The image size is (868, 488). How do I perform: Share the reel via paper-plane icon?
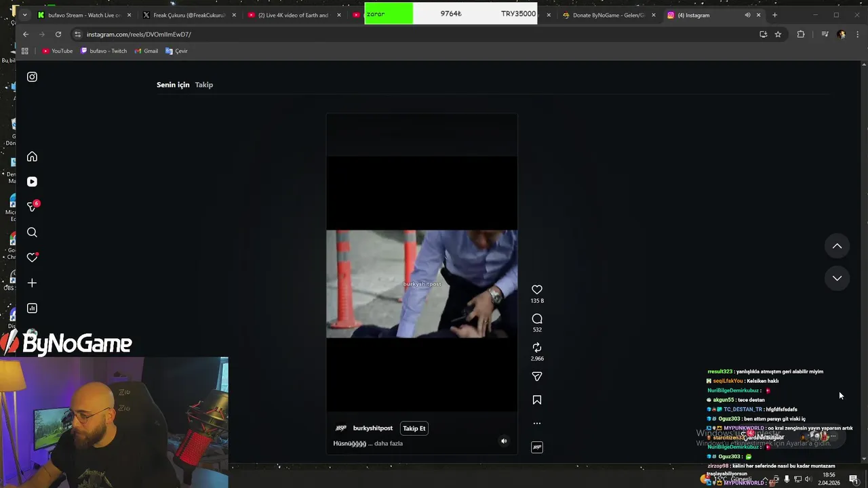click(537, 376)
